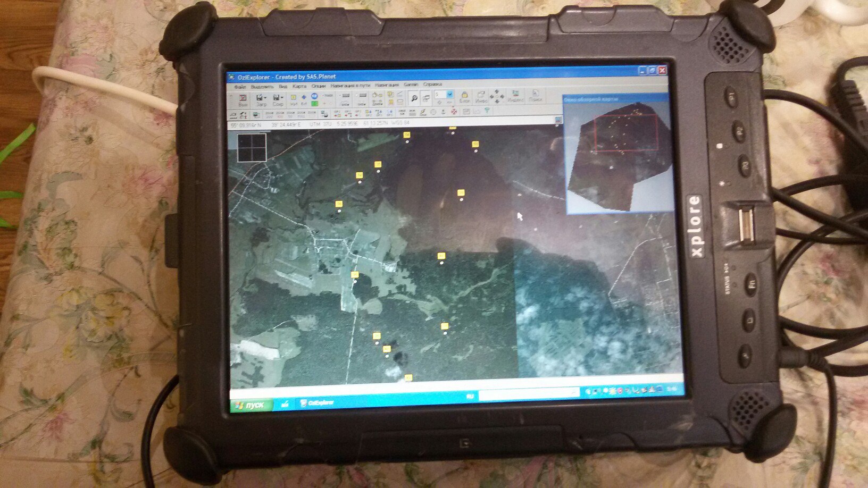The image size is (868, 488).
Task: Click the exit program toolbar icon
Action: click(x=243, y=100)
